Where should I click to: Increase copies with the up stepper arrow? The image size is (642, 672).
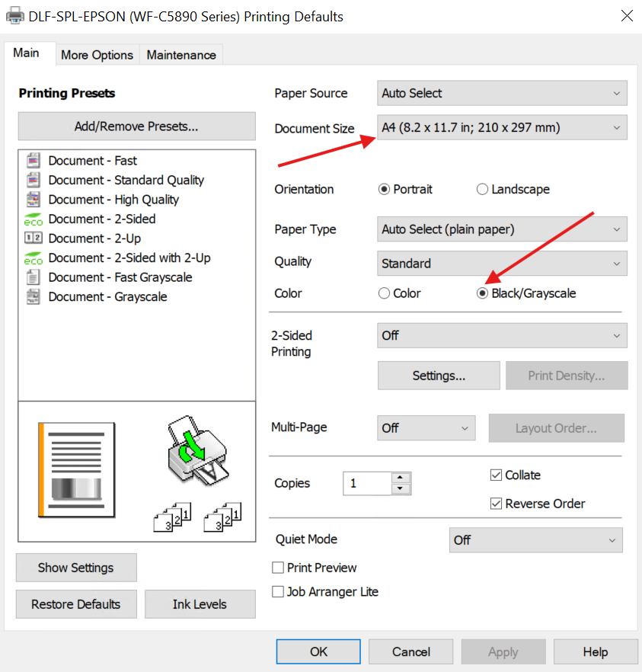click(401, 478)
